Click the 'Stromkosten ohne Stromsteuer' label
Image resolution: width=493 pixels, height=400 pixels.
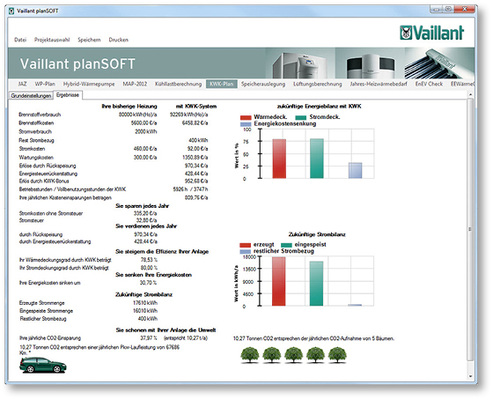(51, 213)
